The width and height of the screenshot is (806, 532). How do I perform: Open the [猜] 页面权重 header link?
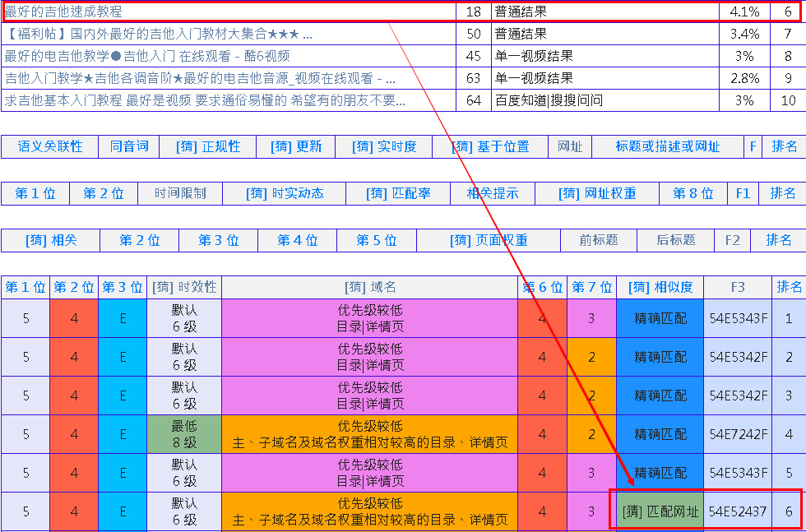489,240
